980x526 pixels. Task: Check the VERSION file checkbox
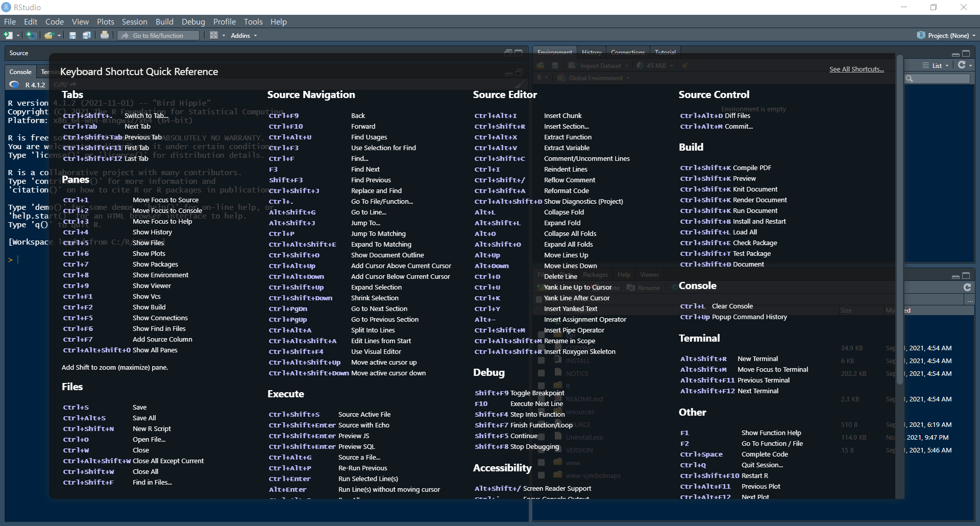pos(541,450)
